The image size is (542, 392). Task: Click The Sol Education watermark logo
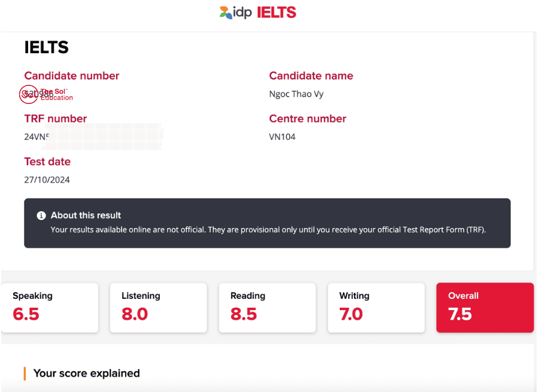pyautogui.click(x=47, y=94)
